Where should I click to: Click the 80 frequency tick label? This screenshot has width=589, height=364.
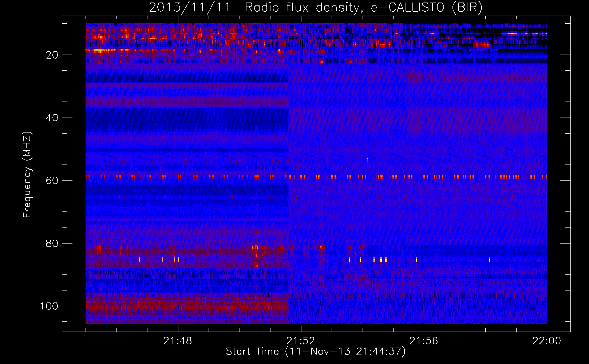[52, 244]
